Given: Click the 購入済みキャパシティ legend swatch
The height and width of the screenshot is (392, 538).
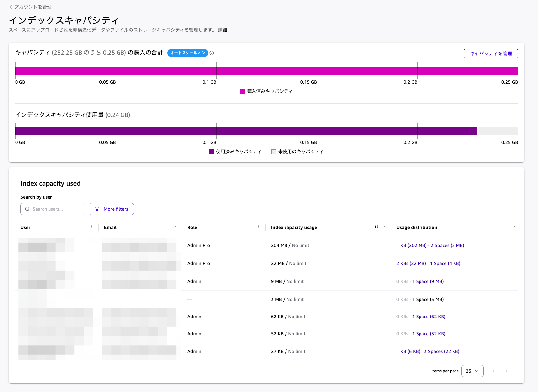Looking at the screenshot, I should pyautogui.click(x=242, y=91).
